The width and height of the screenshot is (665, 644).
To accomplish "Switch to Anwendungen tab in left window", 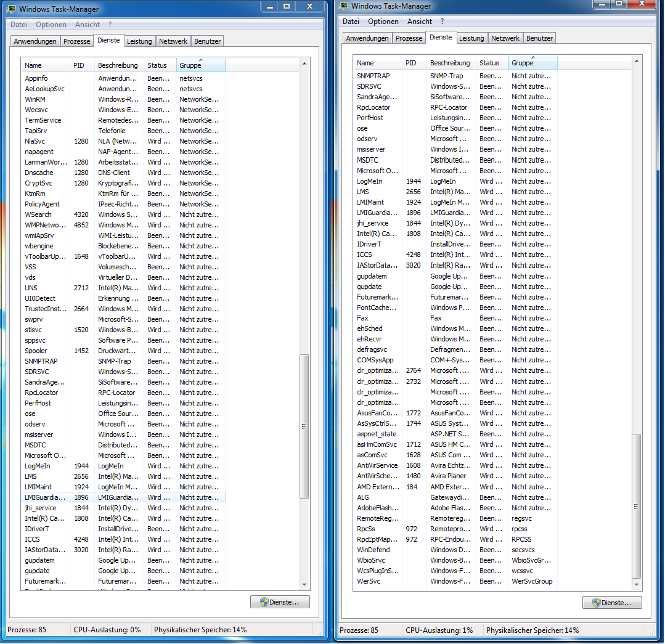I will [x=35, y=41].
